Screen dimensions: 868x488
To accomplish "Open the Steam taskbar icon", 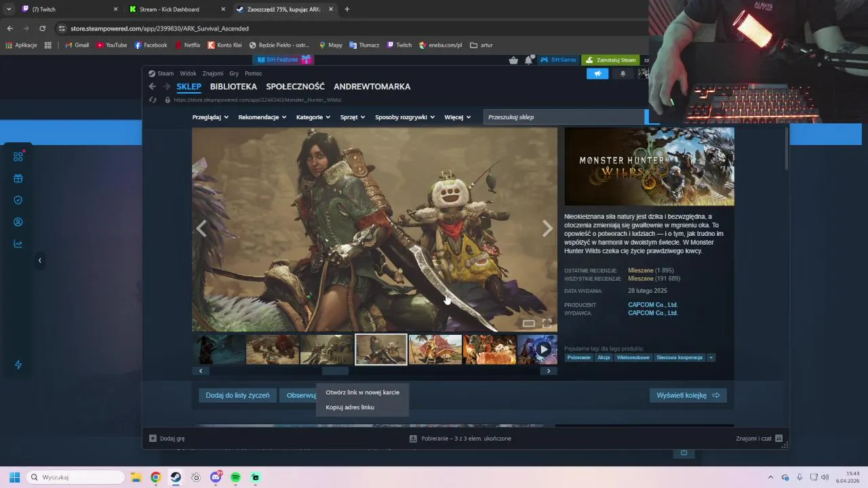I will tap(176, 477).
